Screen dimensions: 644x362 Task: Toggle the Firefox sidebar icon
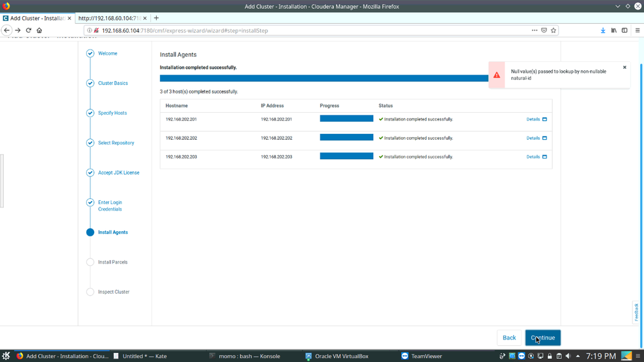(624, 30)
